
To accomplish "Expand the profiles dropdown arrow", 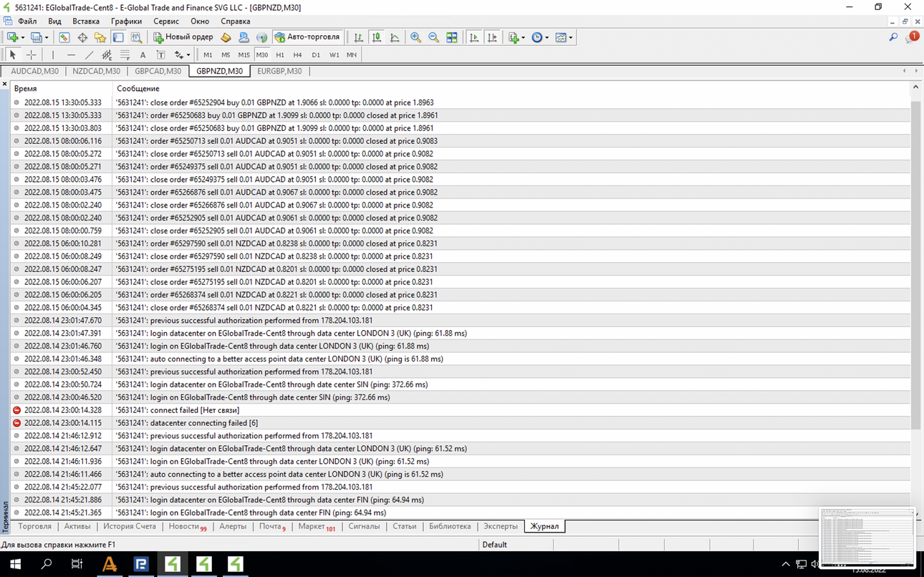I will [x=47, y=37].
